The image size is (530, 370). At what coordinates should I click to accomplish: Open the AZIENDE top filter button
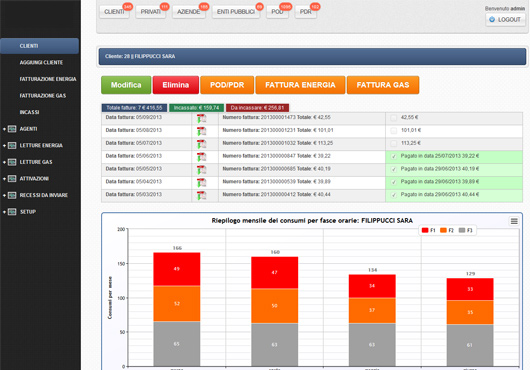coord(189,12)
